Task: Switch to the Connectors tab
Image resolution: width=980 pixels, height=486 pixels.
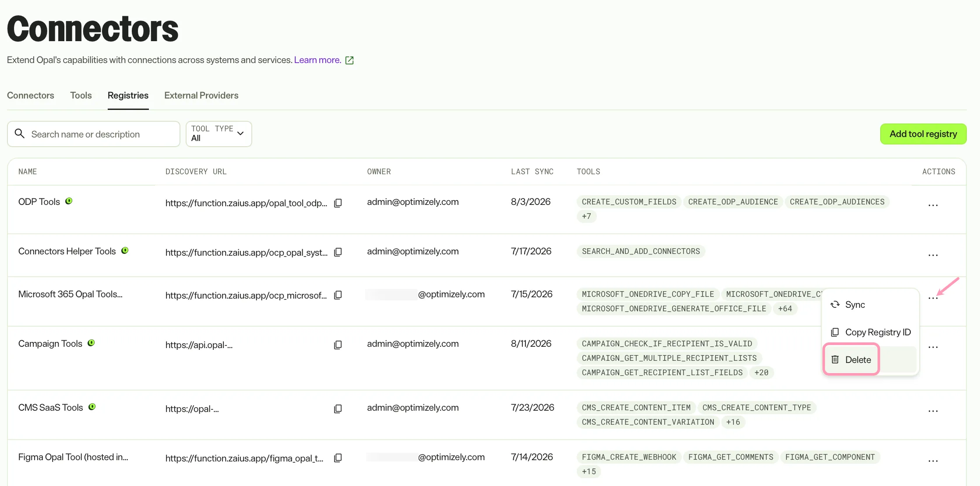Action: [31, 95]
